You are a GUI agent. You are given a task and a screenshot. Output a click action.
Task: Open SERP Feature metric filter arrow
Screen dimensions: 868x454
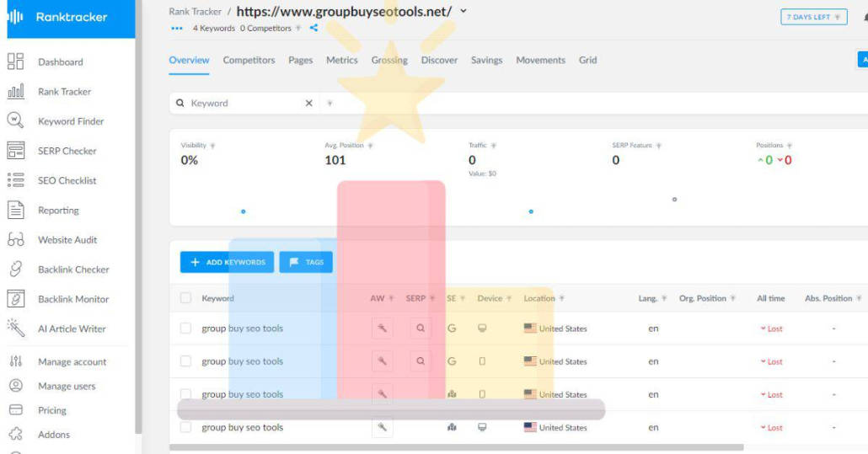click(x=659, y=146)
